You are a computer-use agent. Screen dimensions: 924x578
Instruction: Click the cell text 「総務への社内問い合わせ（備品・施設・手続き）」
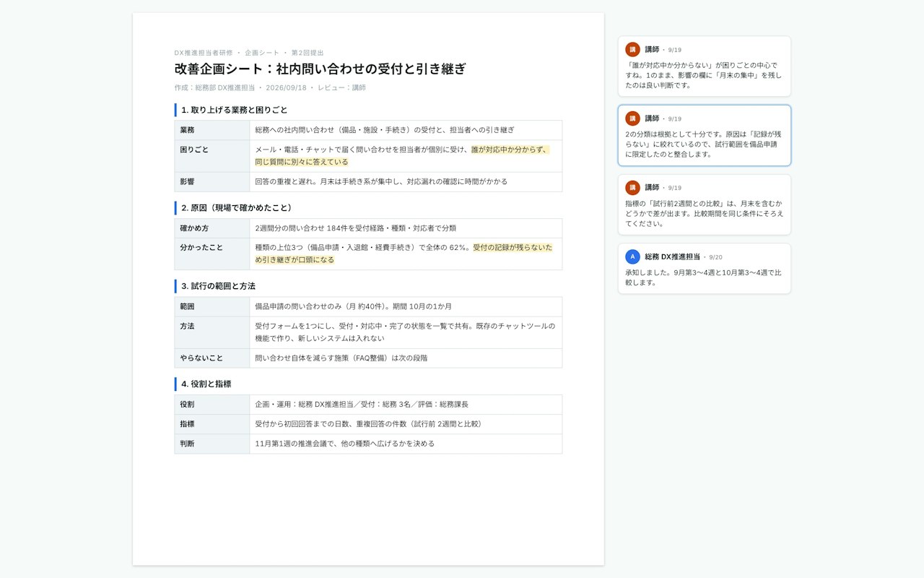[337, 130]
